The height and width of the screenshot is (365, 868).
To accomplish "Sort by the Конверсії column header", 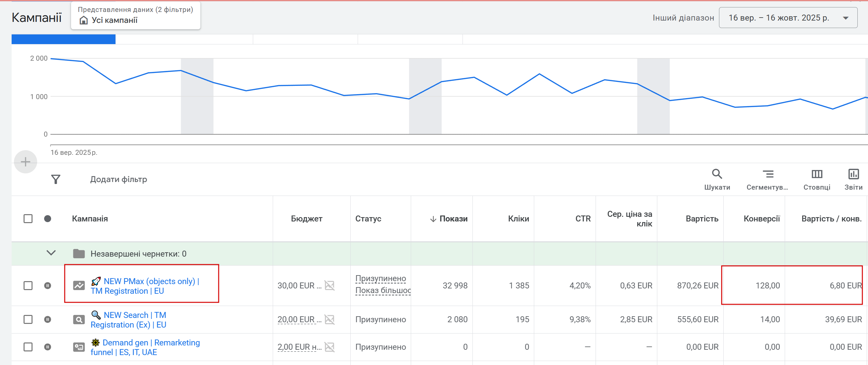I will pos(761,218).
